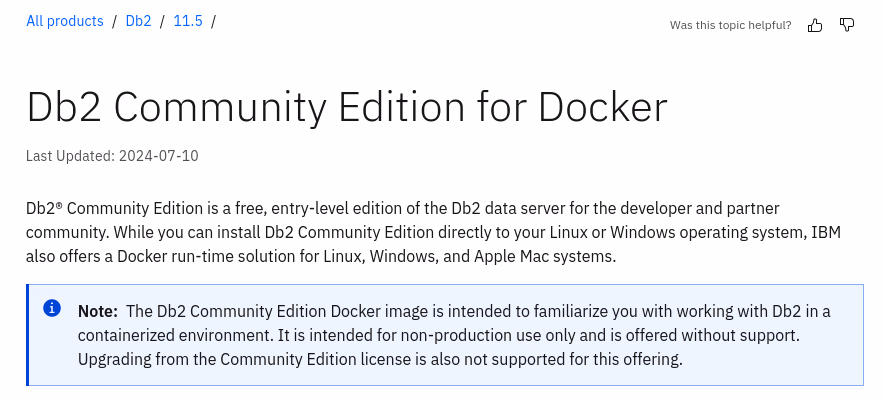Click the slash between All products and Db2
884x402 pixels.
tap(115, 21)
